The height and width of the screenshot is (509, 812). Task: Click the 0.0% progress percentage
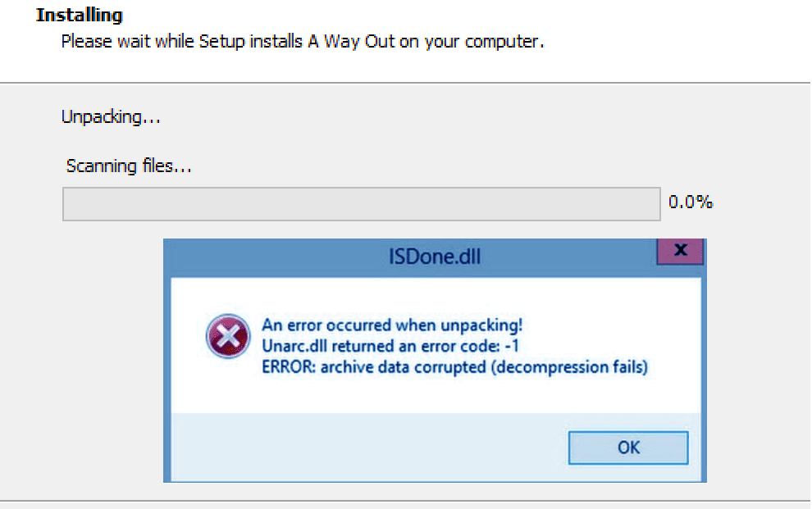(x=691, y=202)
